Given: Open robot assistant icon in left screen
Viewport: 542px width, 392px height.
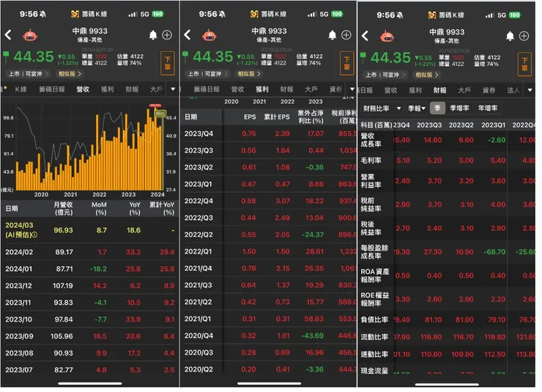Looking at the screenshot, I should [x=31, y=35].
